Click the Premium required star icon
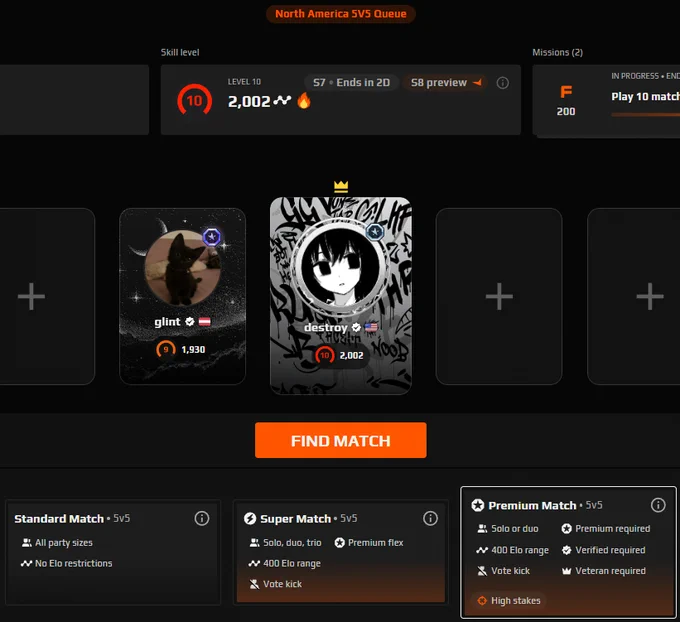This screenshot has width=680, height=622. pyautogui.click(x=566, y=529)
